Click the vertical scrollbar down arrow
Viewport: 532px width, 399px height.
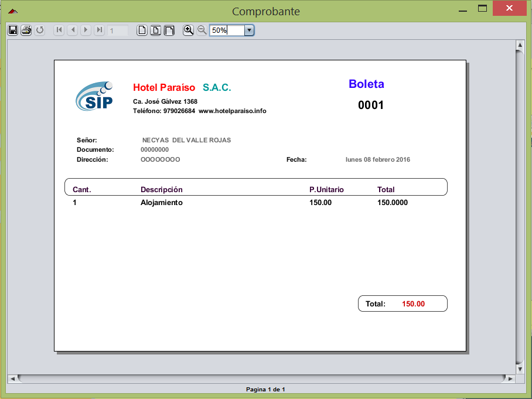coord(520,369)
